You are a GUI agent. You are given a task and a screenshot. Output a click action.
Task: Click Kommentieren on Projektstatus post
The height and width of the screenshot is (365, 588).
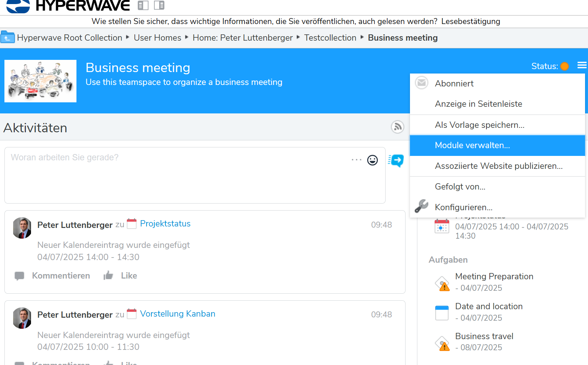click(x=61, y=276)
